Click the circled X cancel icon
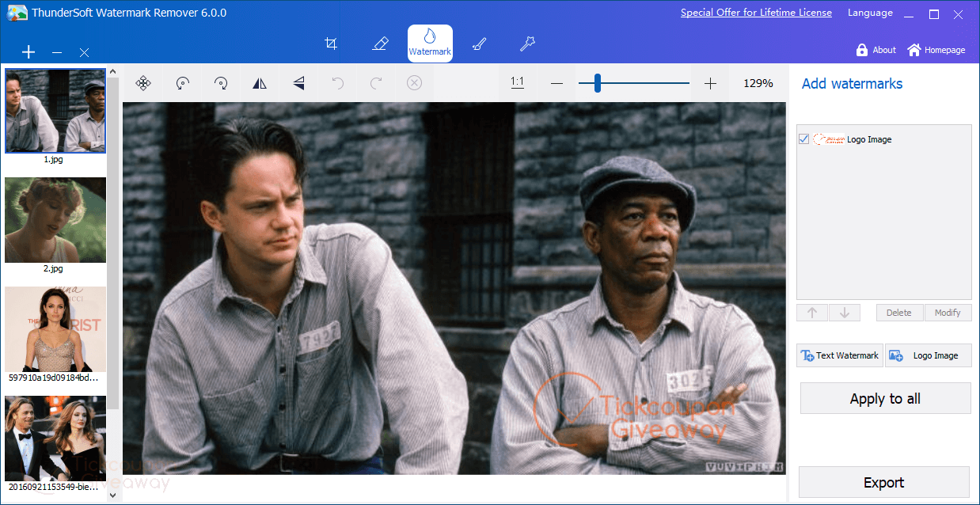980x505 pixels. click(414, 83)
